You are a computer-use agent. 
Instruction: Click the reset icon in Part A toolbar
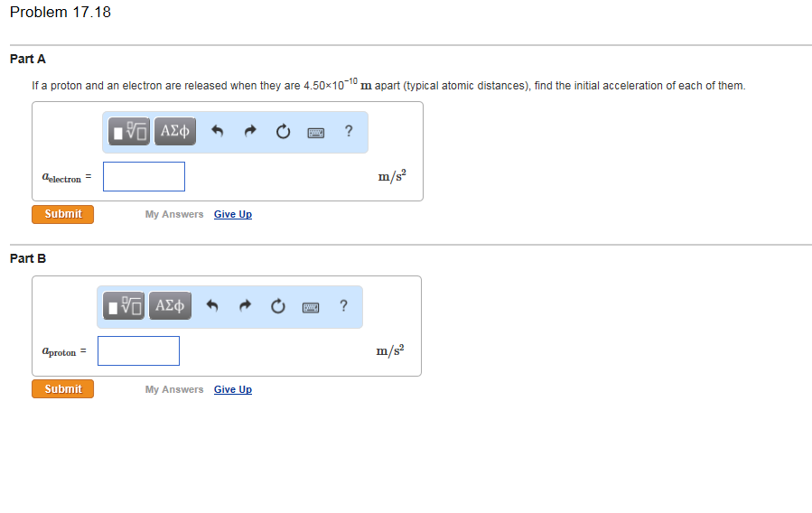click(x=283, y=132)
